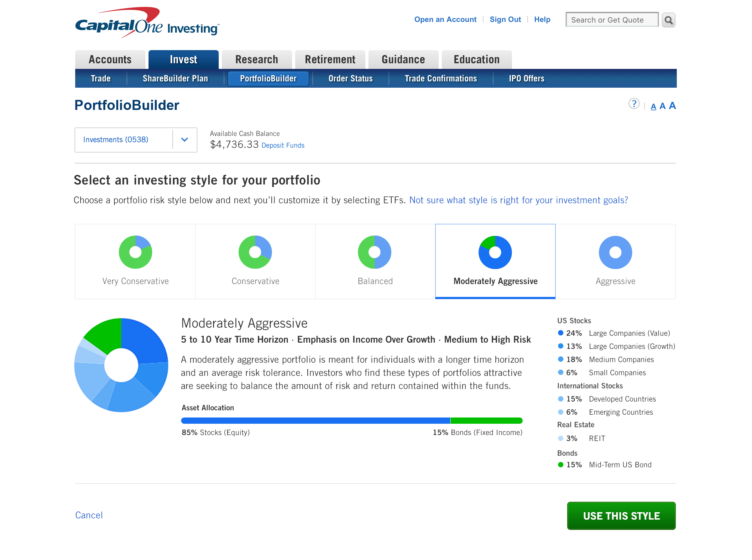
Task: Click the search magnifier icon button
Action: point(668,20)
